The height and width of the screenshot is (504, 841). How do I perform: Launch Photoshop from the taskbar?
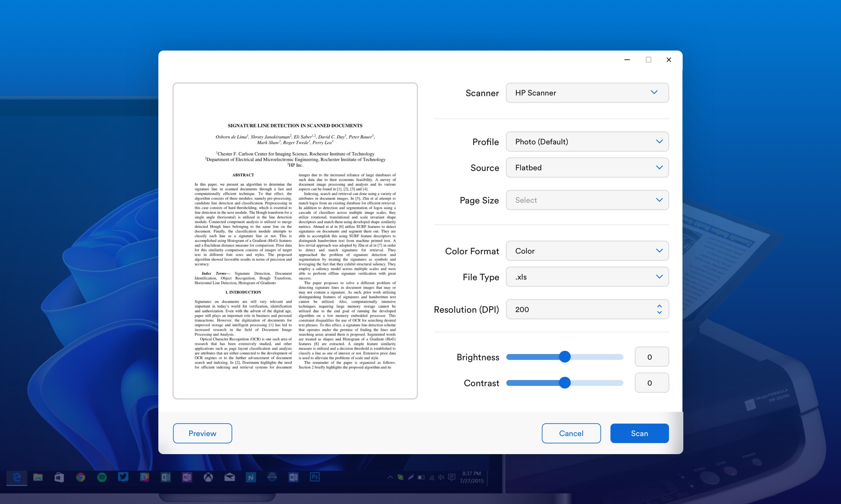point(314,477)
